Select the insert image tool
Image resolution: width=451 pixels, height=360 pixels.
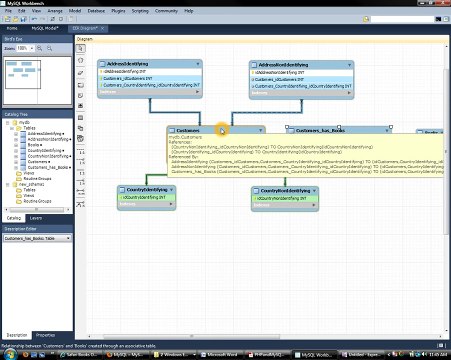81,106
